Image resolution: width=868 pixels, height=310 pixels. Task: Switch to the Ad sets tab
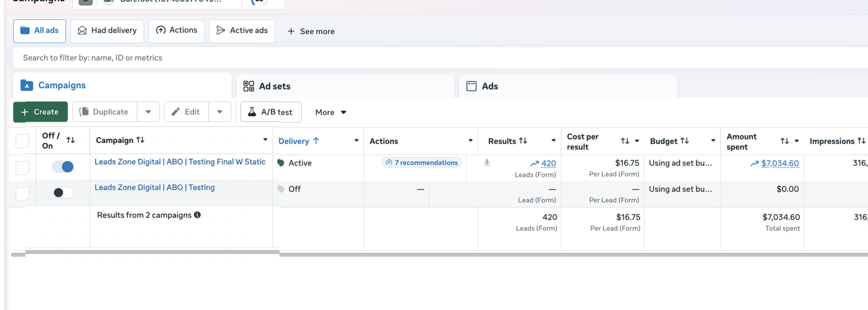point(345,86)
